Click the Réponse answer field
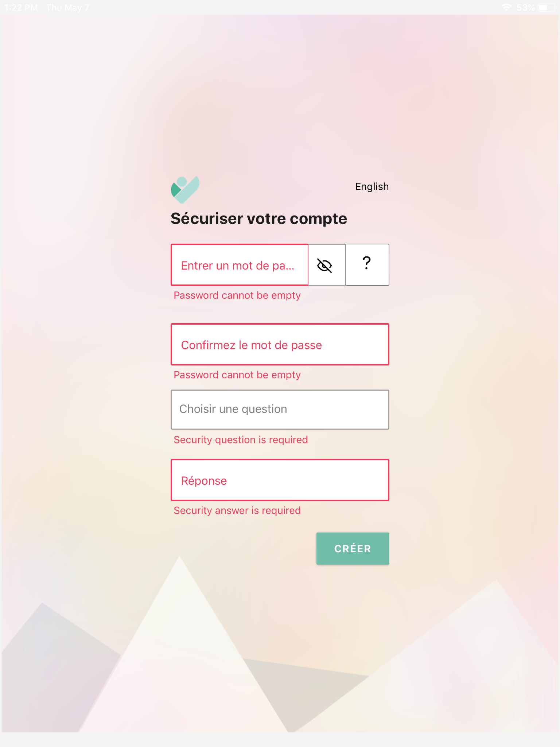Screen dimensions: 560x747 pos(279,480)
